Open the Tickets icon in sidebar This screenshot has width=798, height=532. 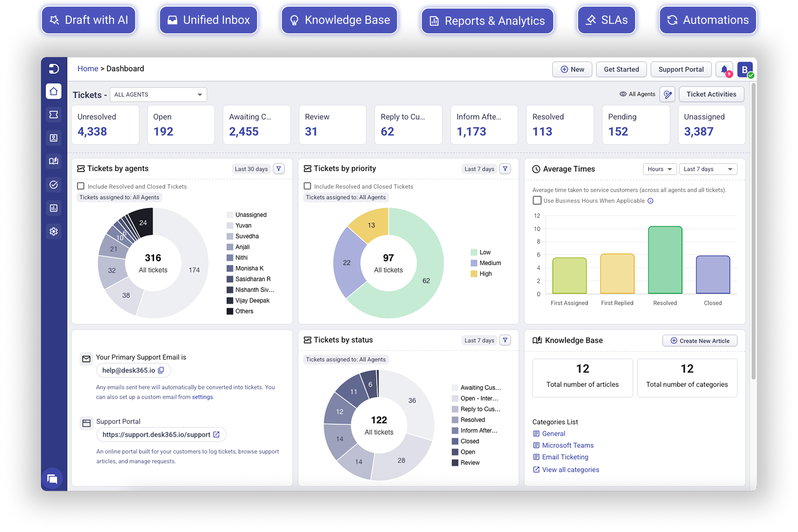(54, 115)
